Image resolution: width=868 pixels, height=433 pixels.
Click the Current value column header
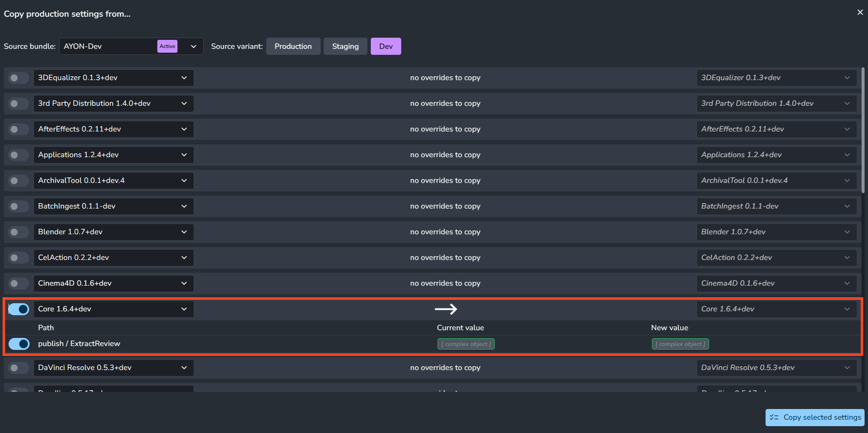460,328
